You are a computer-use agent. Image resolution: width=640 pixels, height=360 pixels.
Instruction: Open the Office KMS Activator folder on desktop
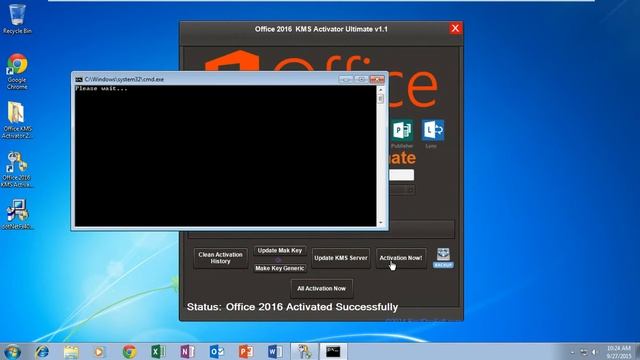point(17,120)
